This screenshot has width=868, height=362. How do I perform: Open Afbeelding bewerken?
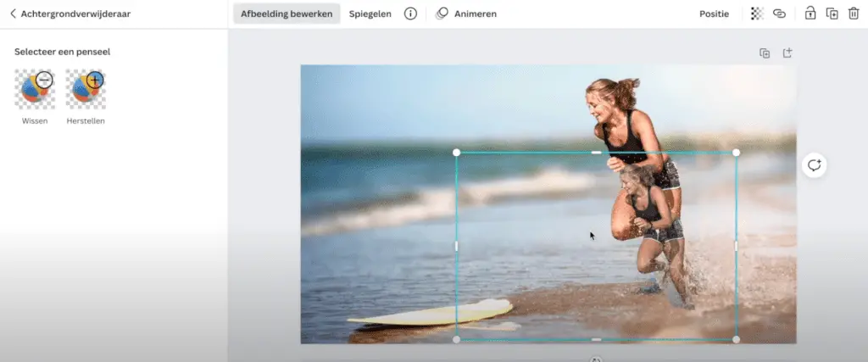pos(287,14)
